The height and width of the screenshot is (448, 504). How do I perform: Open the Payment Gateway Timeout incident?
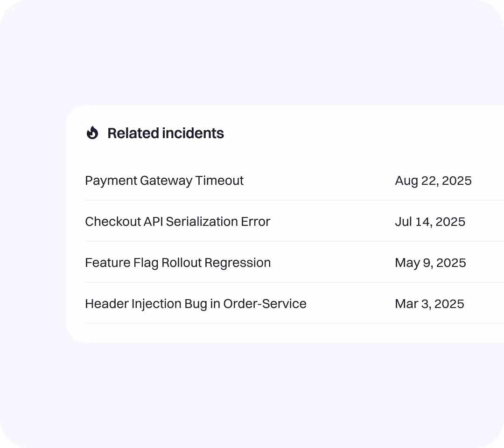click(164, 181)
